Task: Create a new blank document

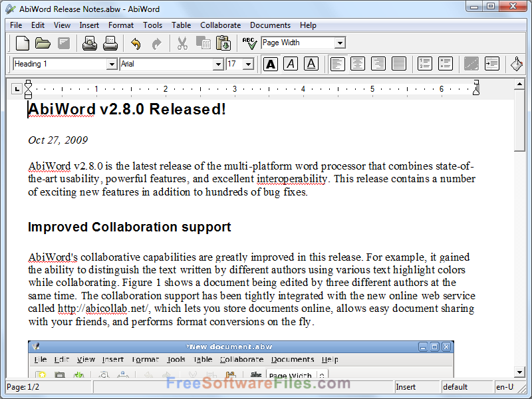Action: click(x=23, y=43)
